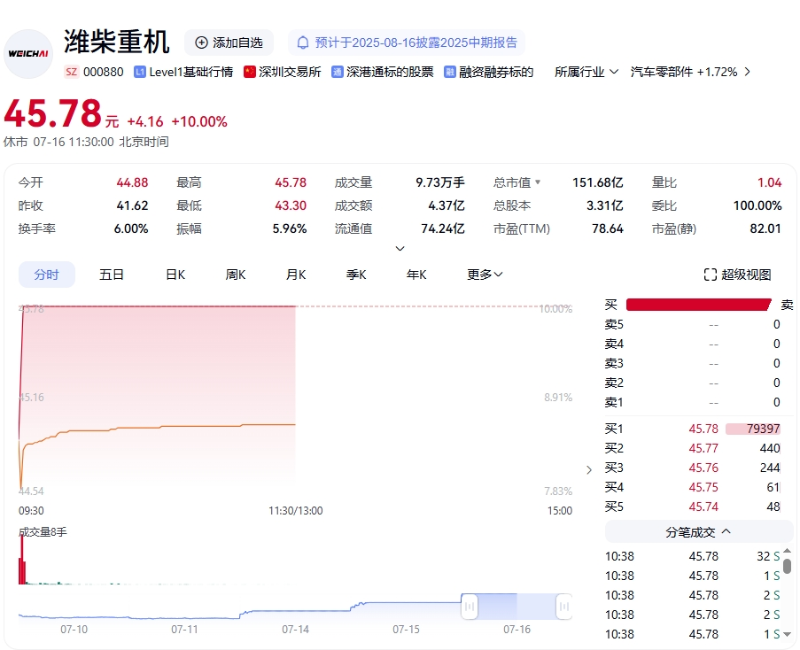
Task: Click the left handle of range slider
Action: point(469,607)
